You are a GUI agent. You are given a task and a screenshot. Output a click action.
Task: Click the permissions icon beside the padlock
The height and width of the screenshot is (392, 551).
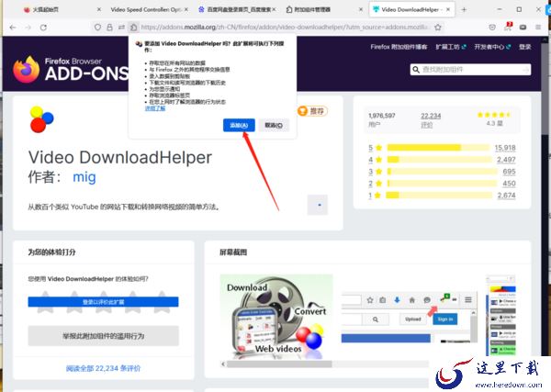point(121,27)
